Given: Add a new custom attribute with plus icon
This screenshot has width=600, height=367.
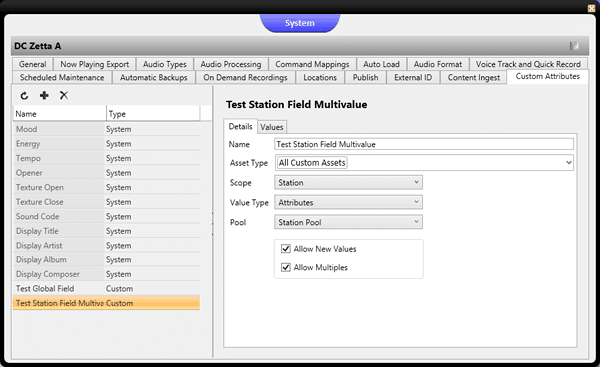Looking at the screenshot, I should click(44, 95).
